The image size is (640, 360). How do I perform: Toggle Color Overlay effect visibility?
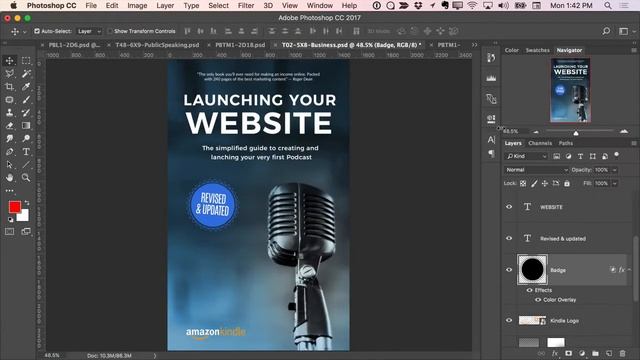tap(538, 300)
